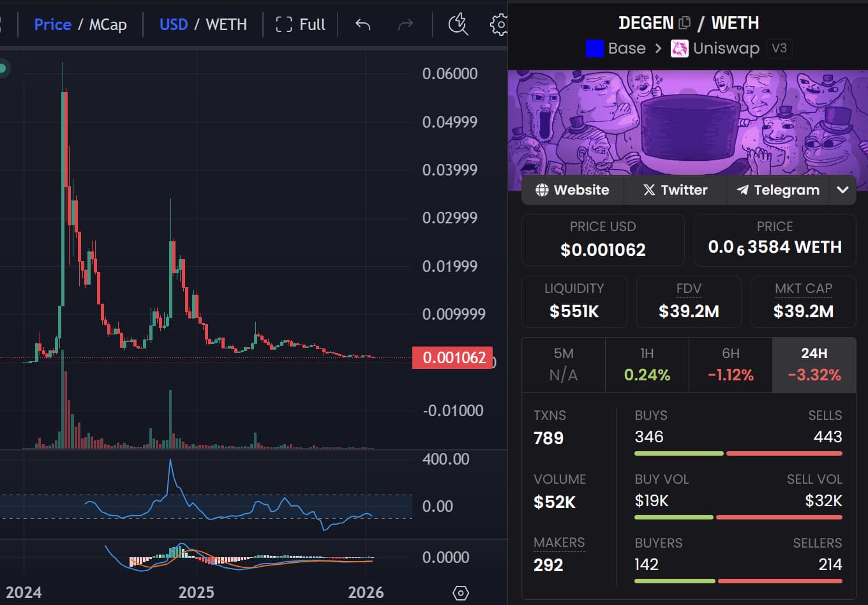Viewport: 868px width, 605px height.
Task: Open the Telegram link
Action: pos(778,190)
